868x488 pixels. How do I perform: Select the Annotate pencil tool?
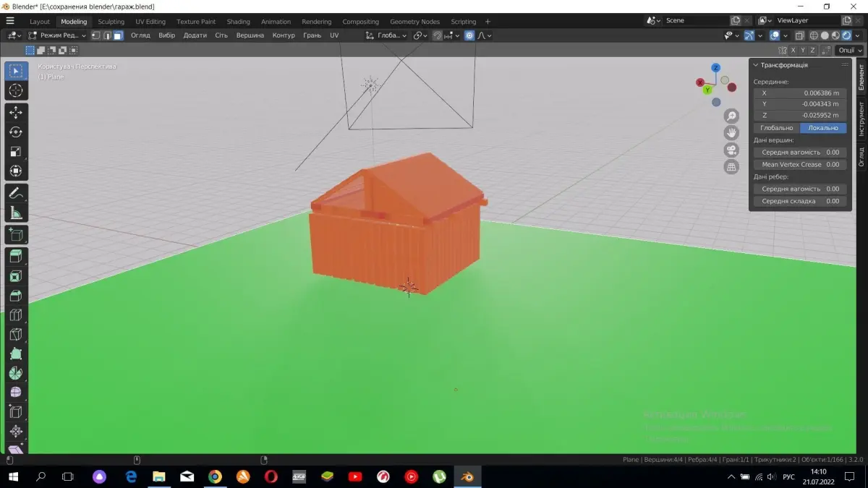pyautogui.click(x=16, y=193)
